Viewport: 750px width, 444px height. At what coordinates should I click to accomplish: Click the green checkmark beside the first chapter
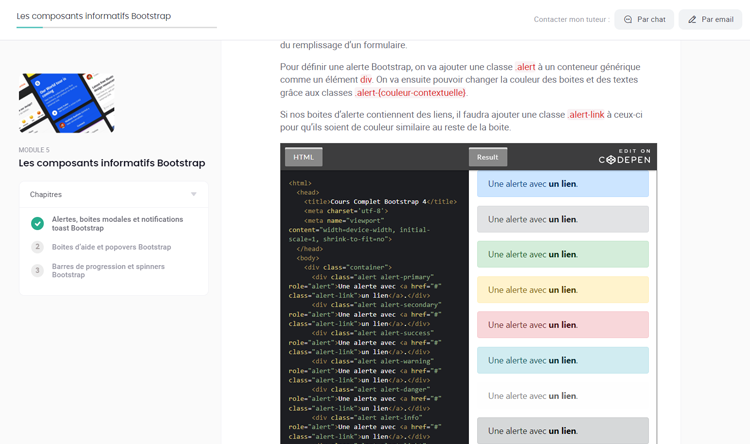coord(37,223)
